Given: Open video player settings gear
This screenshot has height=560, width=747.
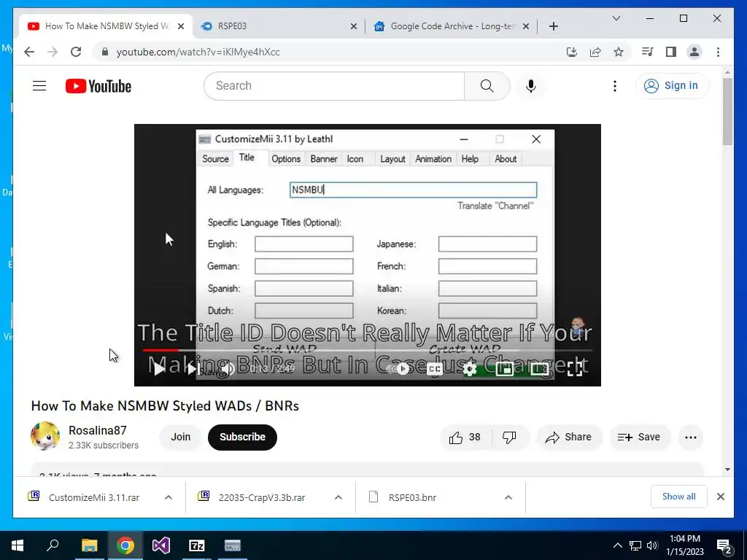Looking at the screenshot, I should point(470,368).
